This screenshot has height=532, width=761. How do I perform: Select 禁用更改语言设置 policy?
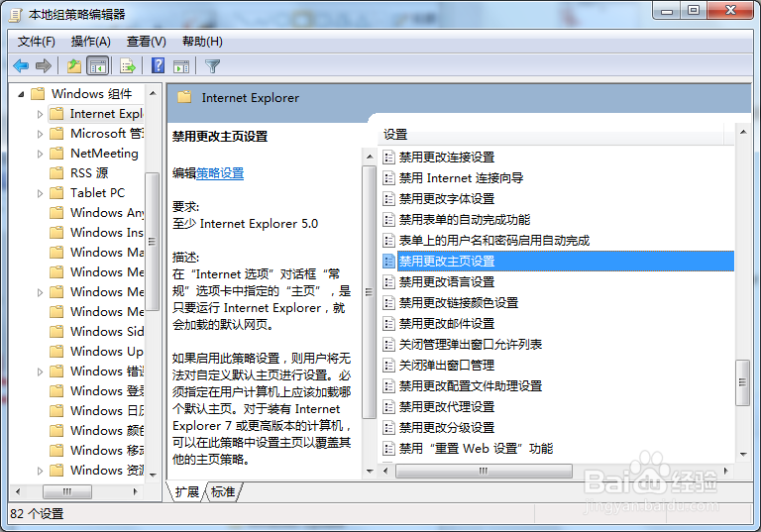click(x=447, y=282)
